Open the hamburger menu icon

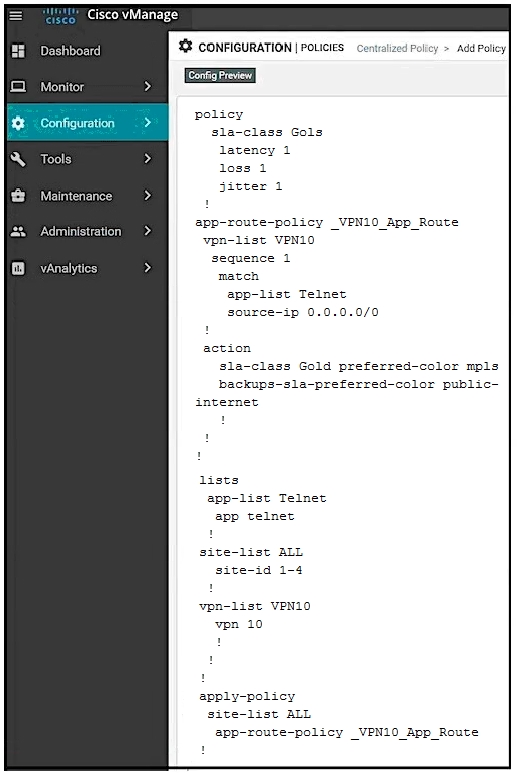pyautogui.click(x=16, y=16)
